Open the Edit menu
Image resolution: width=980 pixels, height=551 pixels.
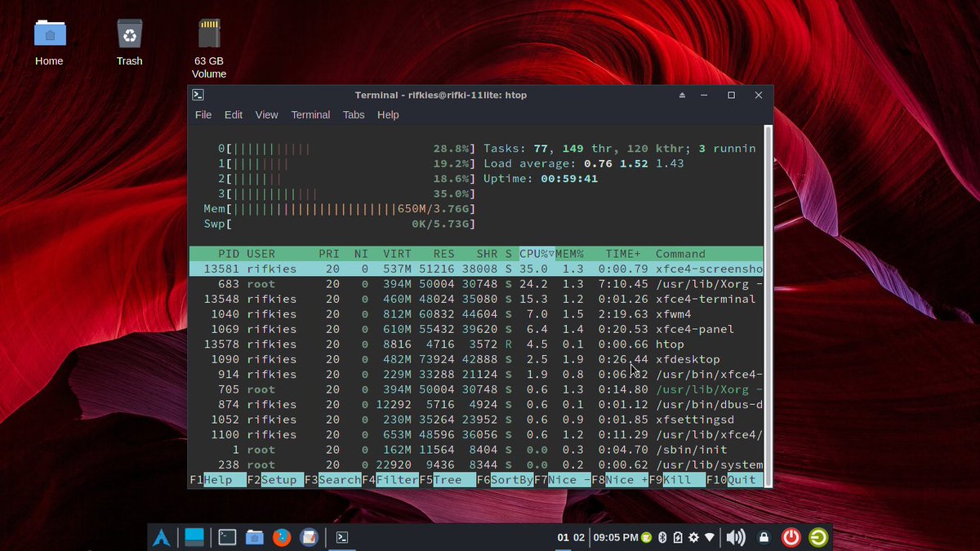tap(234, 115)
